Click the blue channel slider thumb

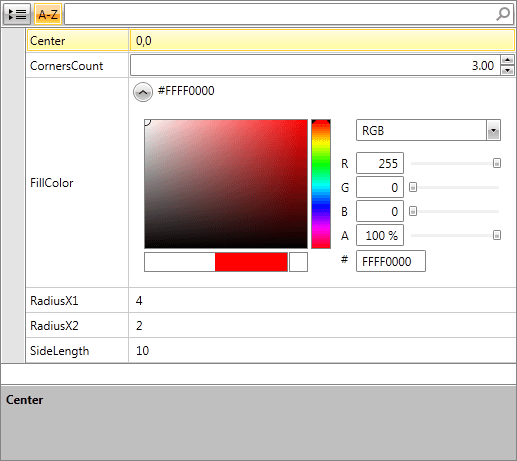pyautogui.click(x=413, y=211)
